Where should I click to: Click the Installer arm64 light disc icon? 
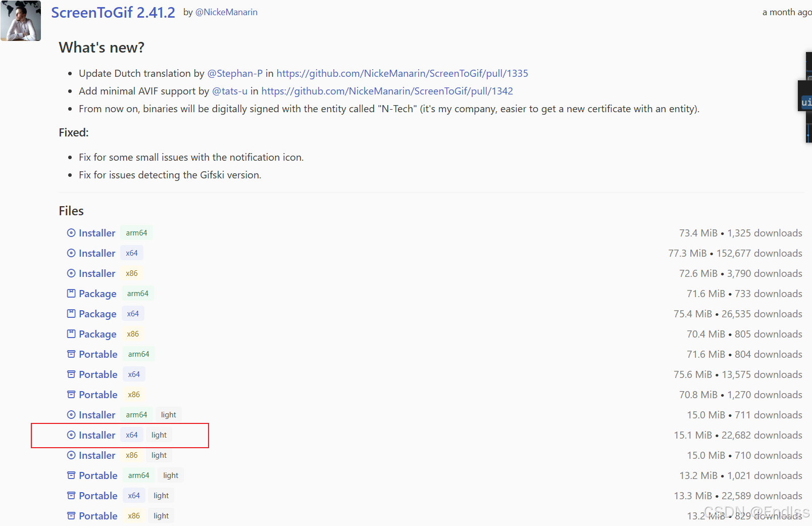tap(71, 415)
